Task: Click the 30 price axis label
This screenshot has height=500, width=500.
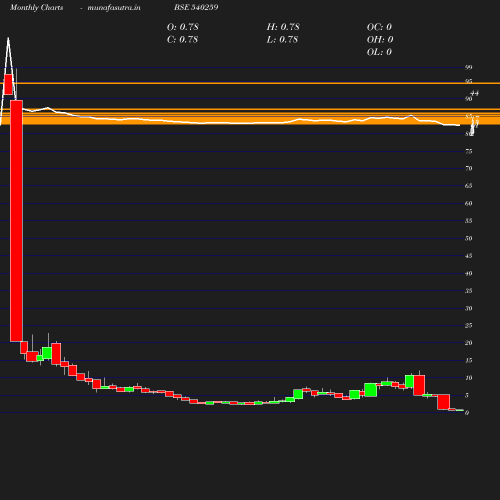Action: pyautogui.click(x=469, y=309)
